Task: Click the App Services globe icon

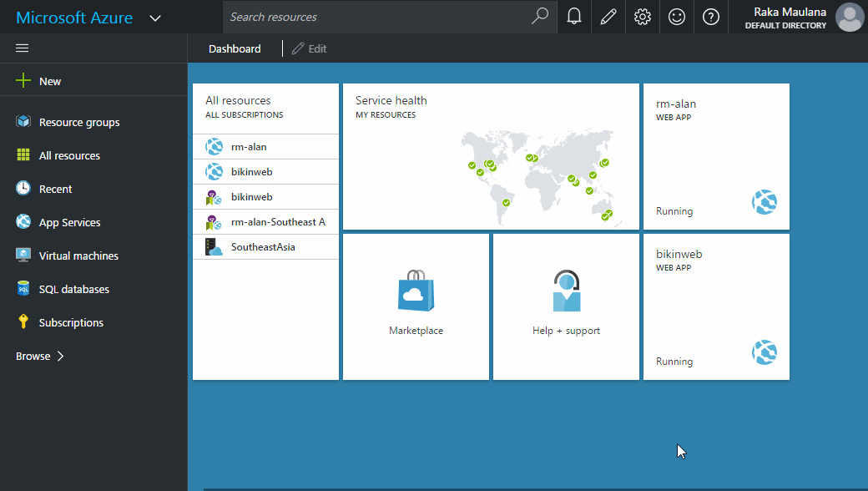Action: tap(23, 221)
